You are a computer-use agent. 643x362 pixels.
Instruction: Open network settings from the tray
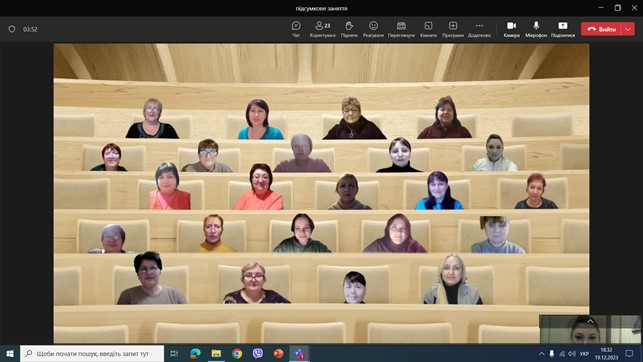click(x=562, y=353)
